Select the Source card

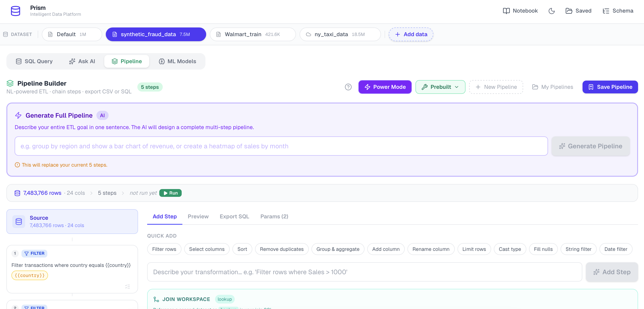[x=72, y=221]
